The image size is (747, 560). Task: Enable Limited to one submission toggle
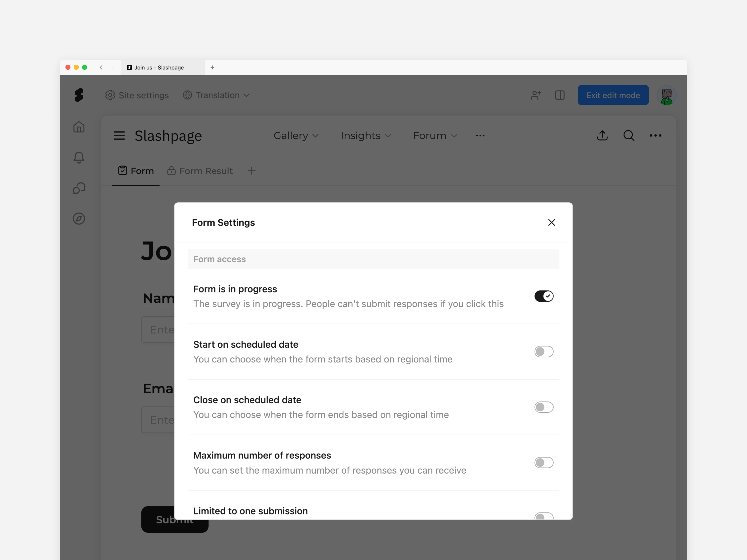pyautogui.click(x=544, y=516)
